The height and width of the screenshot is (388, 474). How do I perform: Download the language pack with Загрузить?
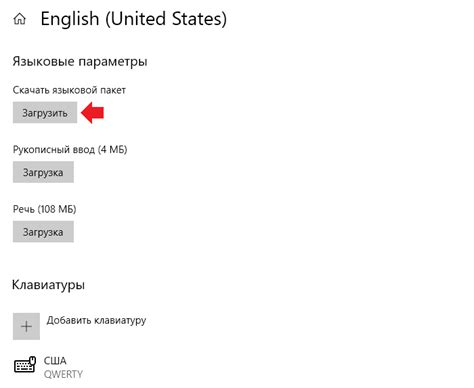[x=45, y=113]
